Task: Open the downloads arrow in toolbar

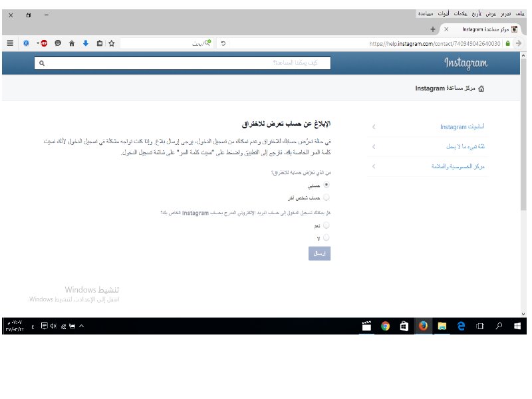Action: point(86,43)
